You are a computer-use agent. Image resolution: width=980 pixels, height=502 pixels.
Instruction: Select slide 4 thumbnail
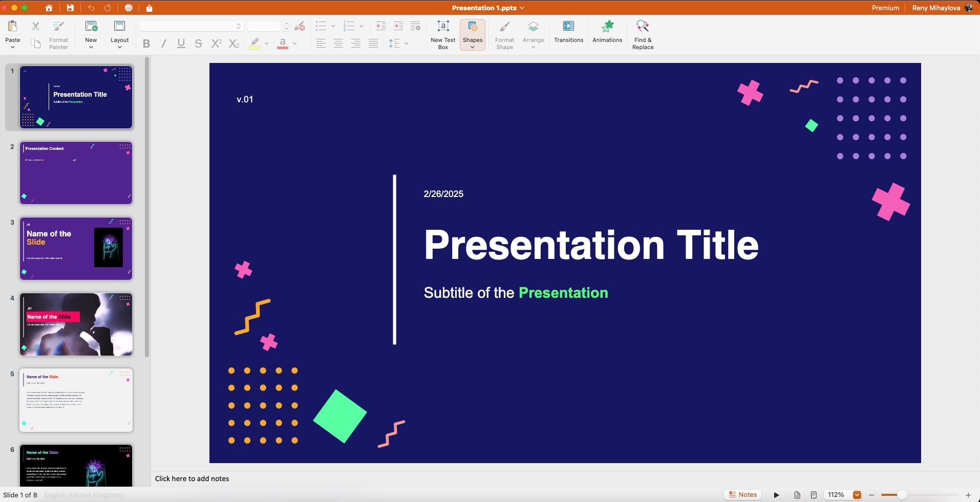click(x=76, y=324)
